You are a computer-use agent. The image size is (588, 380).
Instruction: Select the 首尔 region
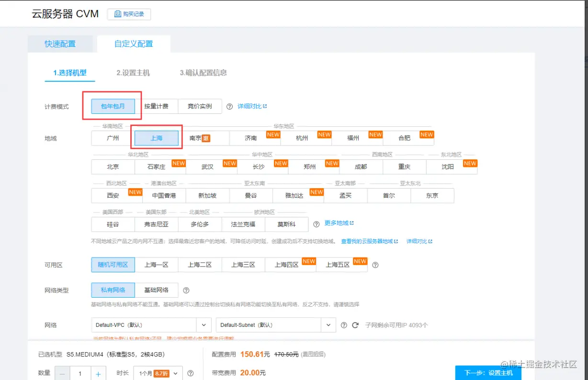point(389,195)
